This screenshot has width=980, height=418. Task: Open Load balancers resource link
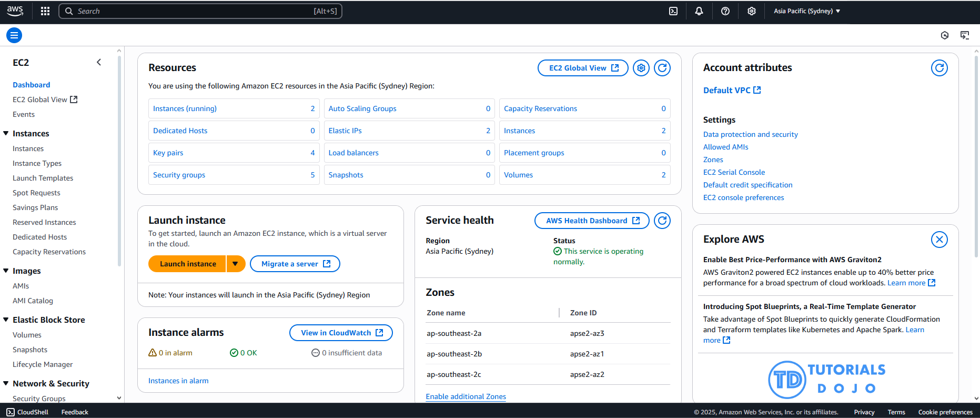[x=353, y=153]
